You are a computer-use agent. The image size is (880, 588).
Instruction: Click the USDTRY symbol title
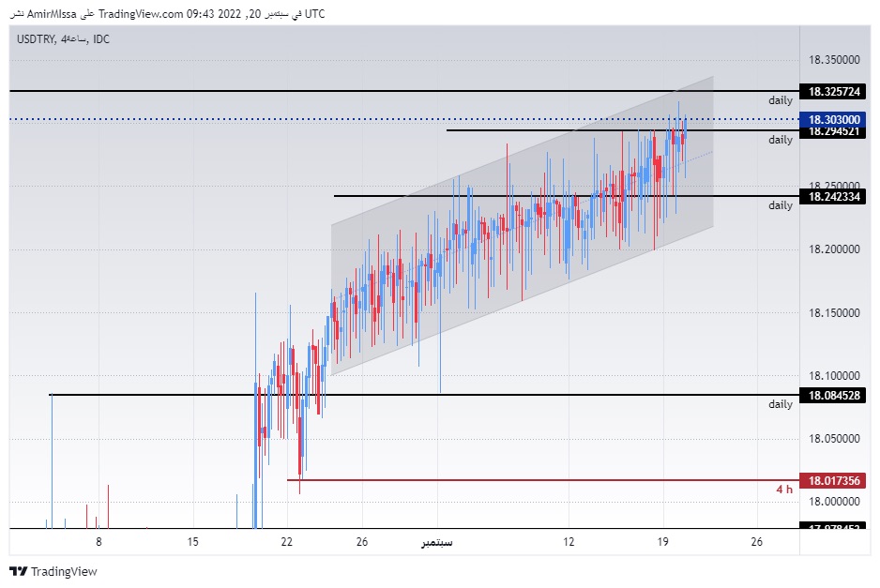34,39
